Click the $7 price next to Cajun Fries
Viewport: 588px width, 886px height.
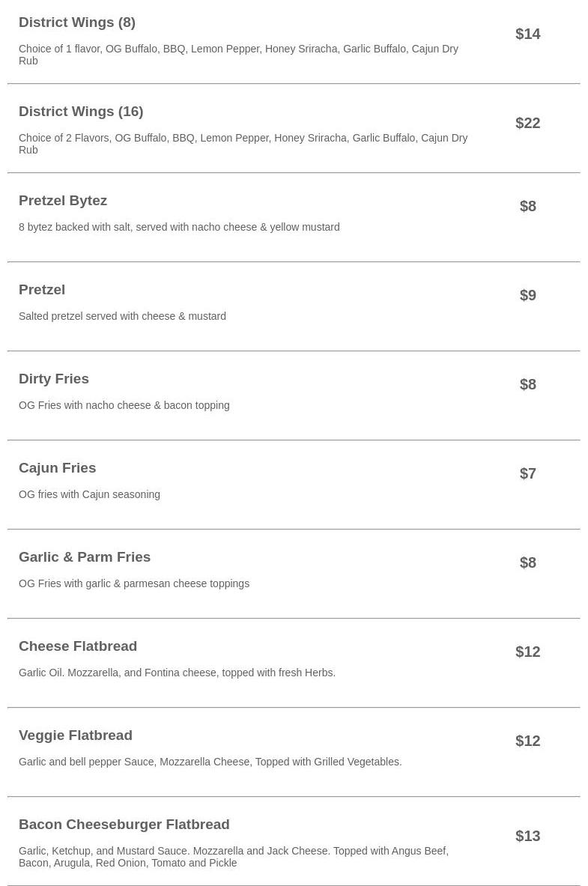click(x=527, y=473)
